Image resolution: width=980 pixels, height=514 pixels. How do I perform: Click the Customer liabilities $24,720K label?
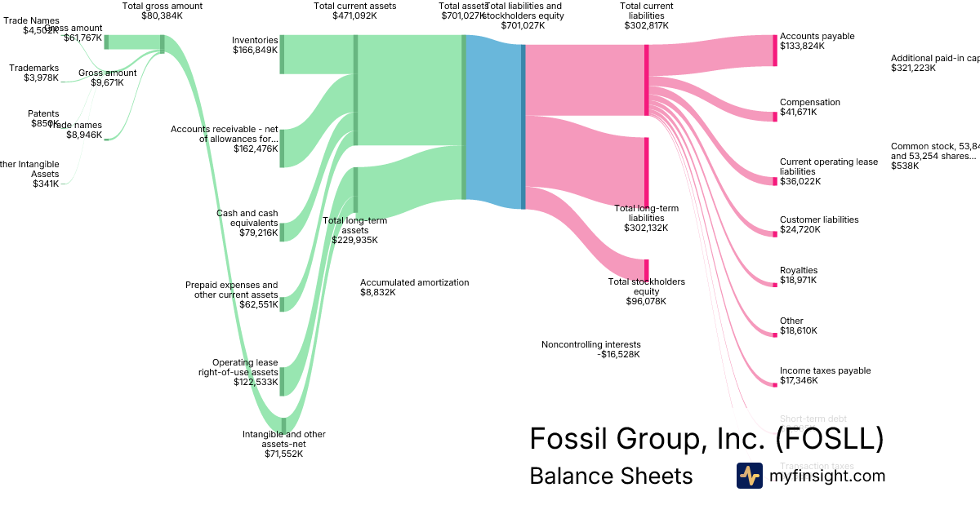coord(819,224)
